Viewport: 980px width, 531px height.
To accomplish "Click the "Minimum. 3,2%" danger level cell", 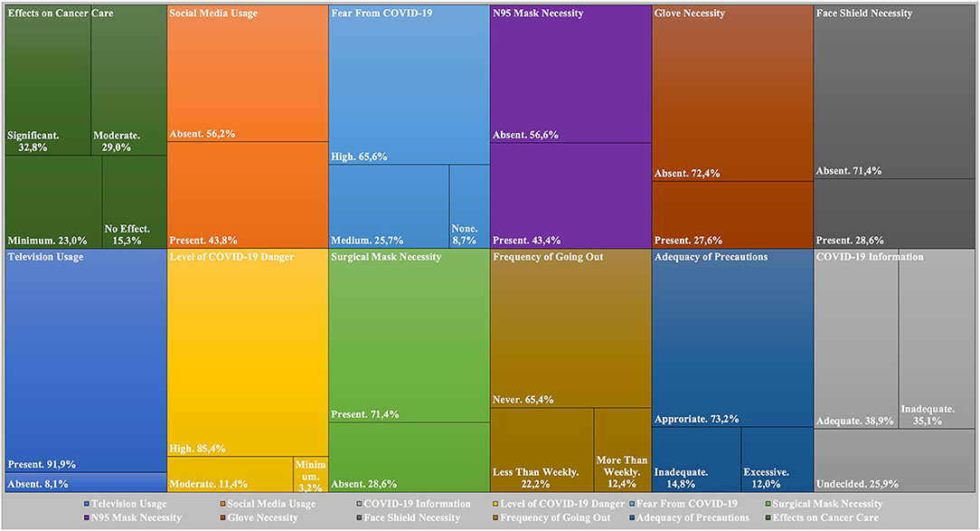I will click(311, 474).
